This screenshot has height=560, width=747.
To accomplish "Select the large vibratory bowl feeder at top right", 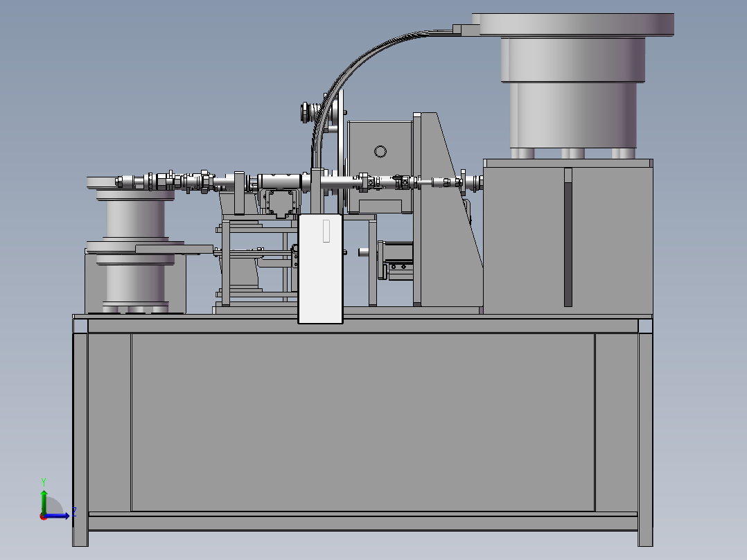I will click(x=573, y=86).
